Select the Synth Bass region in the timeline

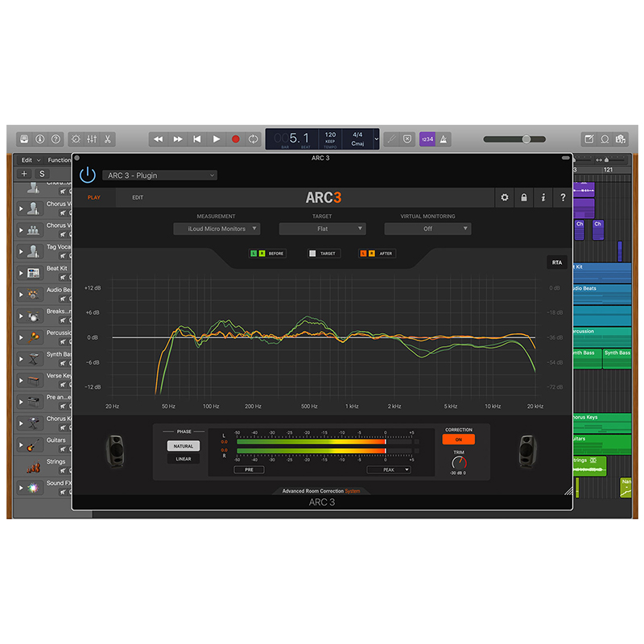coord(617,358)
